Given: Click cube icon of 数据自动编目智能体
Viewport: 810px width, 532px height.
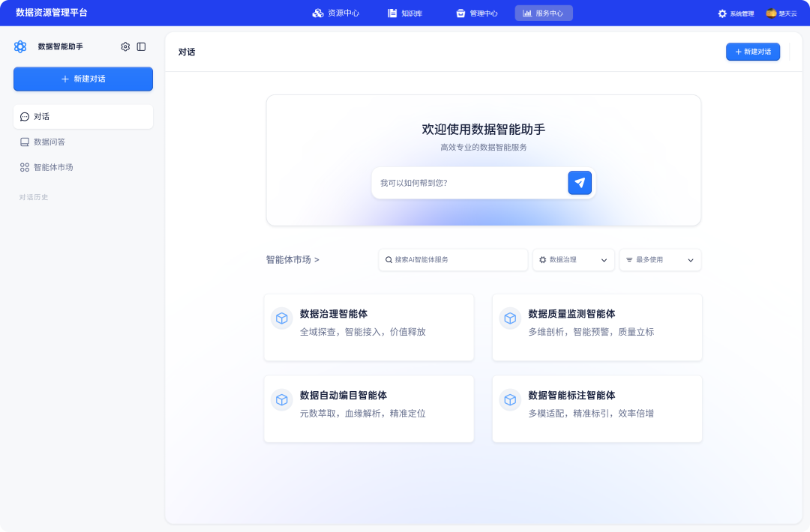Looking at the screenshot, I should point(281,399).
